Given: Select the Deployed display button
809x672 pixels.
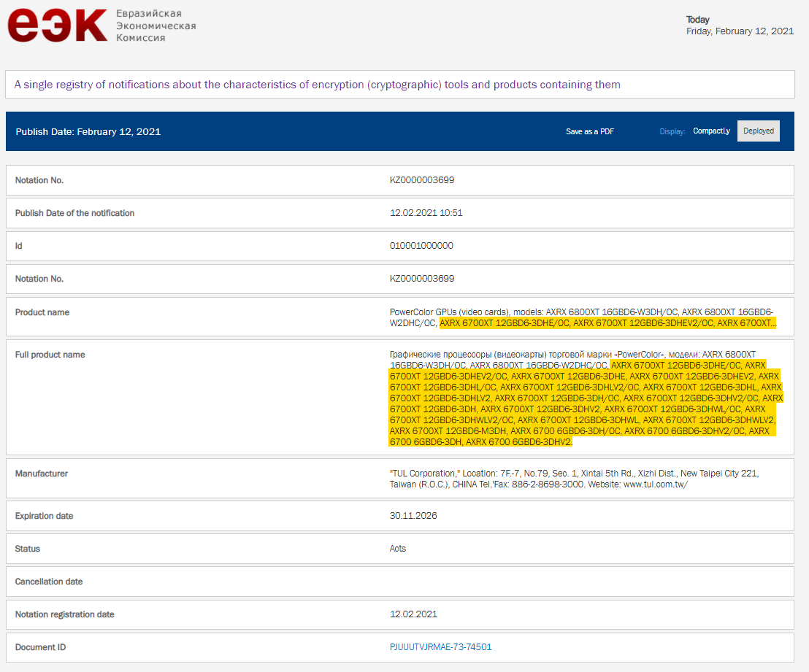Looking at the screenshot, I should tap(759, 131).
